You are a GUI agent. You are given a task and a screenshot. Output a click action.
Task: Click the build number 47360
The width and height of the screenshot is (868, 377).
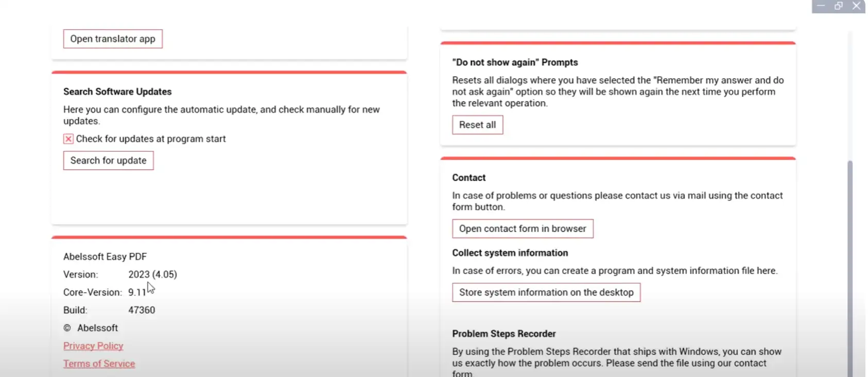tap(142, 310)
